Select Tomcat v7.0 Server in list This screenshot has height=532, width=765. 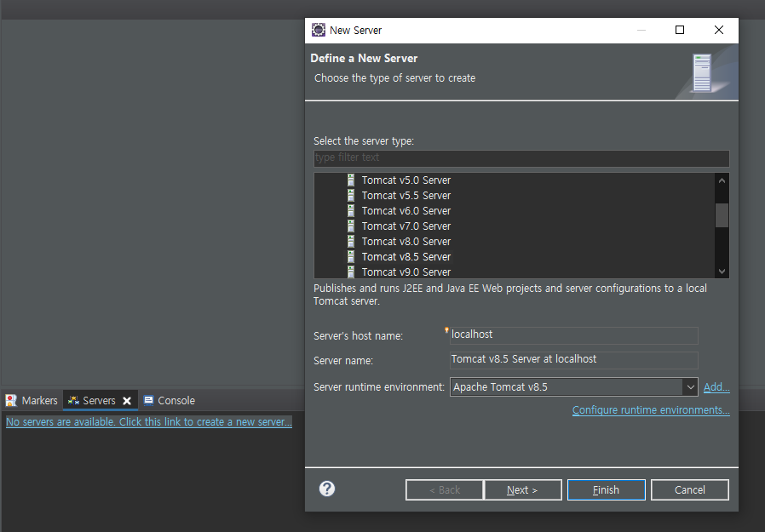[x=406, y=226]
